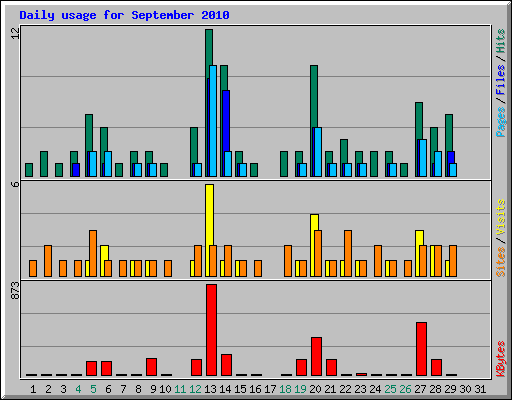Click the axis value 873
The image size is (512, 400).
pyautogui.click(x=15, y=290)
